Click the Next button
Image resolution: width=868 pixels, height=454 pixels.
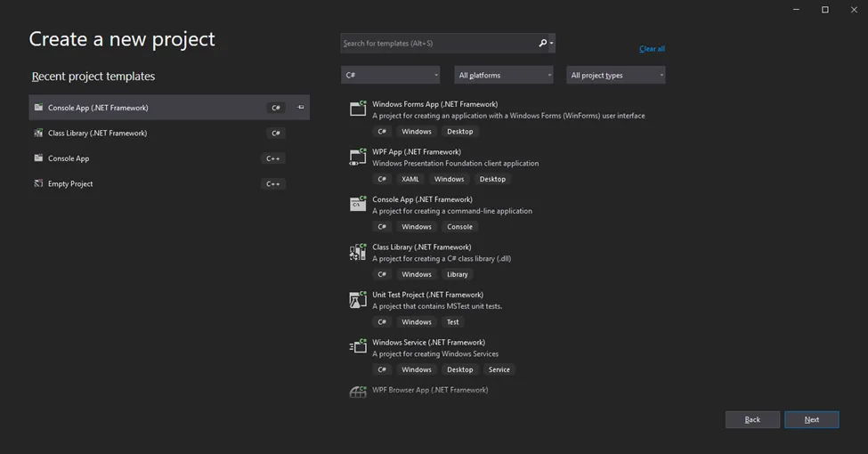811,419
